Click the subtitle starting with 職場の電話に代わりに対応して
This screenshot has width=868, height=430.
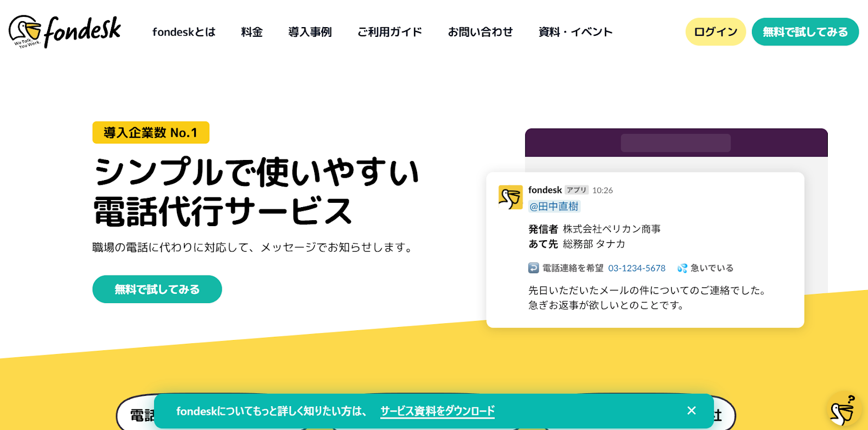tap(254, 247)
